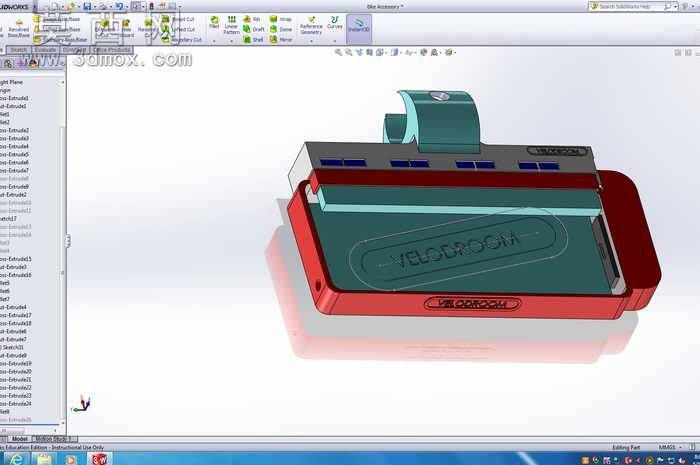This screenshot has width=700, height=465.
Task: Click Zoom to Area in view toolbar
Action: (349, 52)
